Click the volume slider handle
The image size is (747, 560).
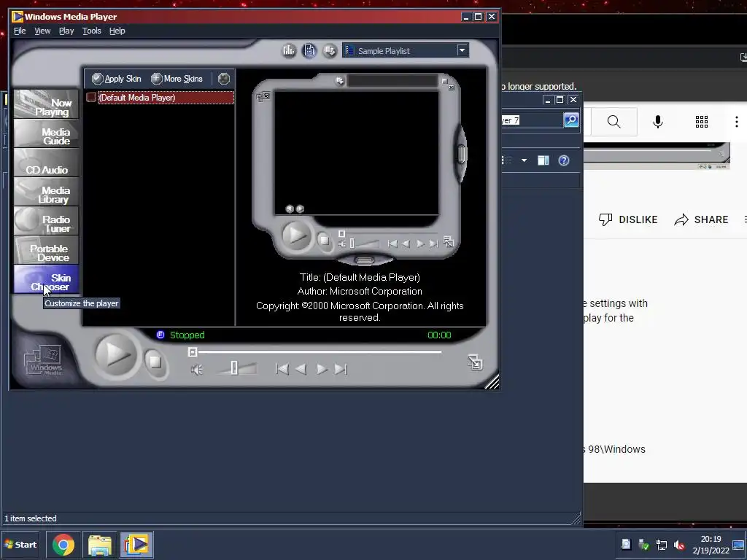234,367
